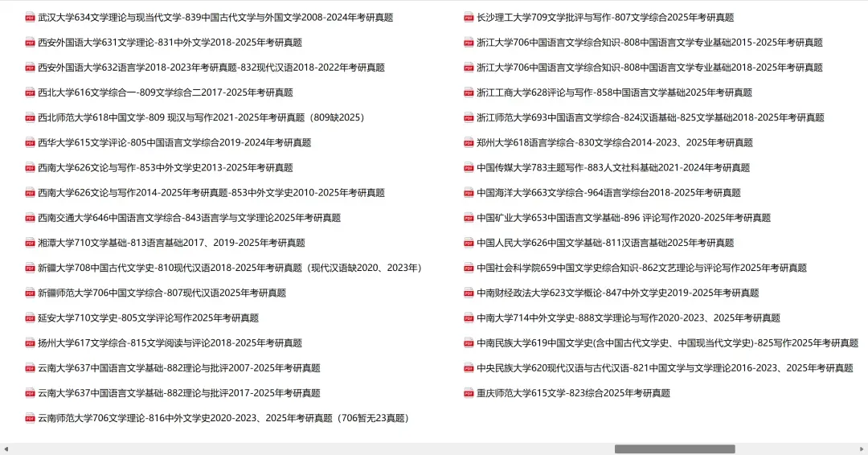Screen dimensions: 868x455
Task: Click PDF icon beside 中国海洋大学663文学综合 file
Action: (469, 193)
